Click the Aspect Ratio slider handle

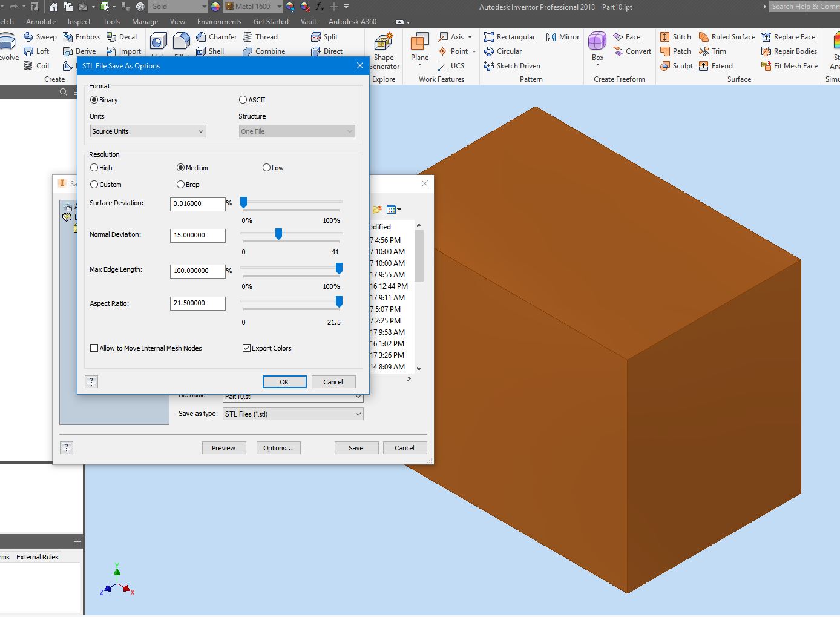339,302
